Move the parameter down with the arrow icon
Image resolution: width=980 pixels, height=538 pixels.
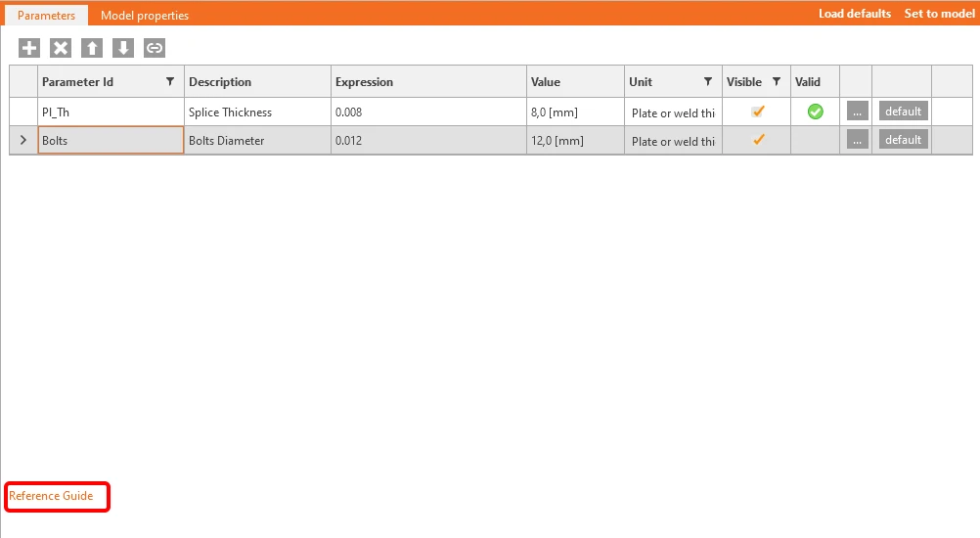(123, 48)
